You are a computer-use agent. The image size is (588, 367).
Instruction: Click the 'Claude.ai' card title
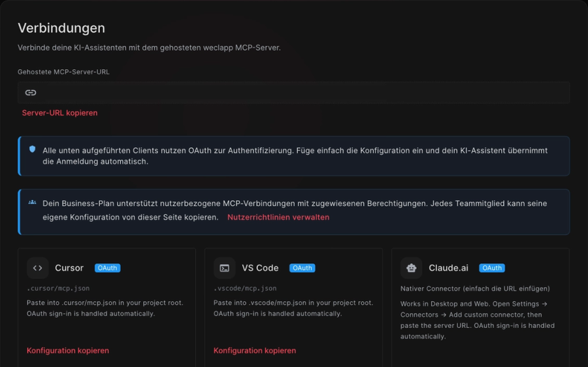(x=448, y=268)
